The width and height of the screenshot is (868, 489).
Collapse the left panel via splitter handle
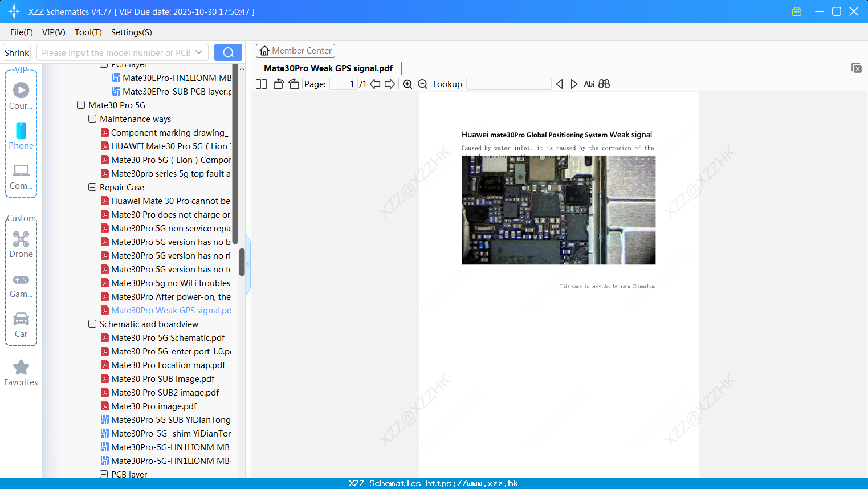pyautogui.click(x=248, y=264)
